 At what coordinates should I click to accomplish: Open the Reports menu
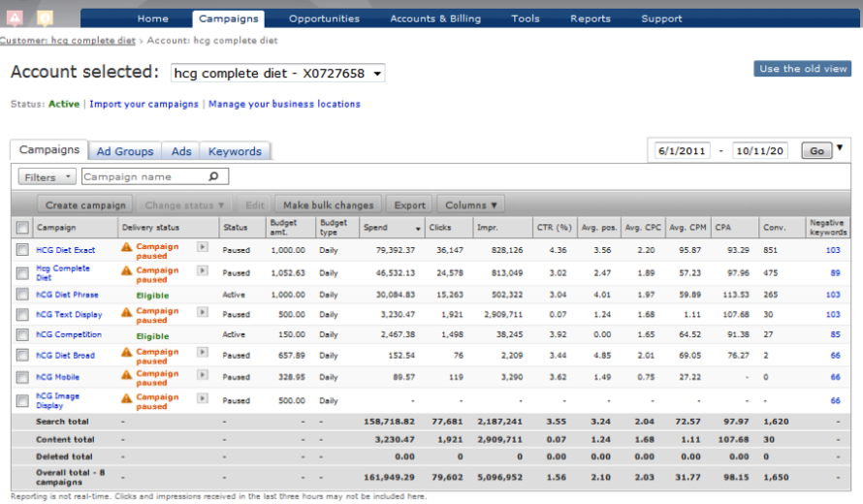(x=591, y=18)
